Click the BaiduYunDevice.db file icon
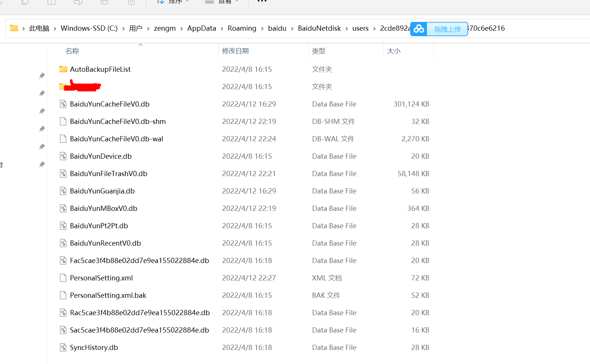 63,156
